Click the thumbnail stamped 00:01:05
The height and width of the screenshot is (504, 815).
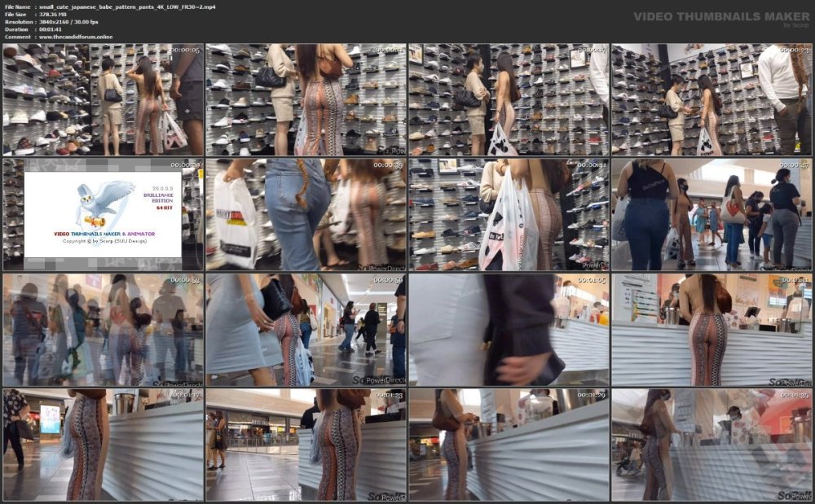[x=509, y=330]
